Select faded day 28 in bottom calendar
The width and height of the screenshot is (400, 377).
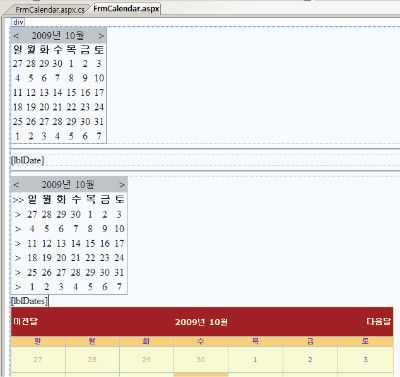pyautogui.click(x=92, y=360)
